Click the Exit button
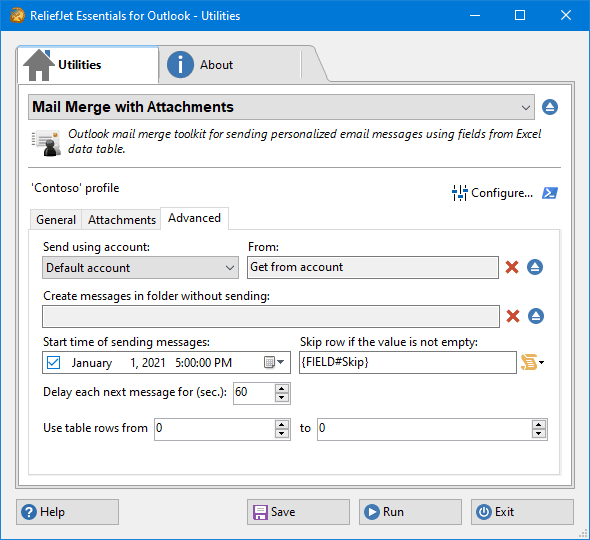The height and width of the screenshot is (540, 590). (522, 512)
